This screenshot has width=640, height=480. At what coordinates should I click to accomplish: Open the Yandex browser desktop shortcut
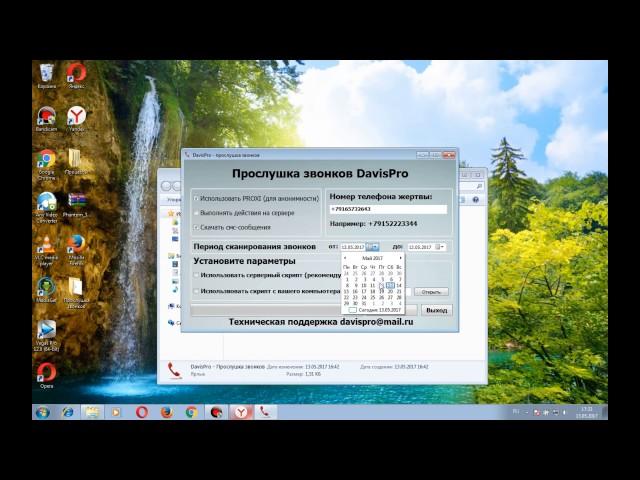tap(76, 119)
